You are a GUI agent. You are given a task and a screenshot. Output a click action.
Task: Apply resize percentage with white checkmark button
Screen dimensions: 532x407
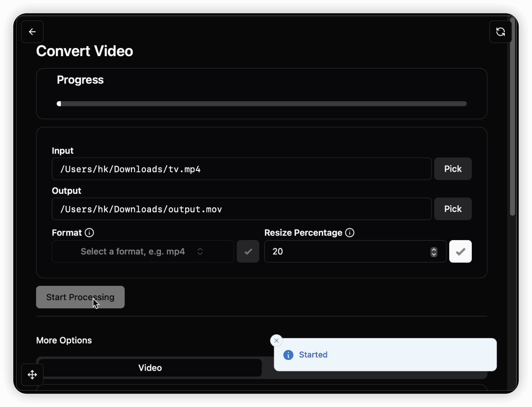click(x=460, y=252)
